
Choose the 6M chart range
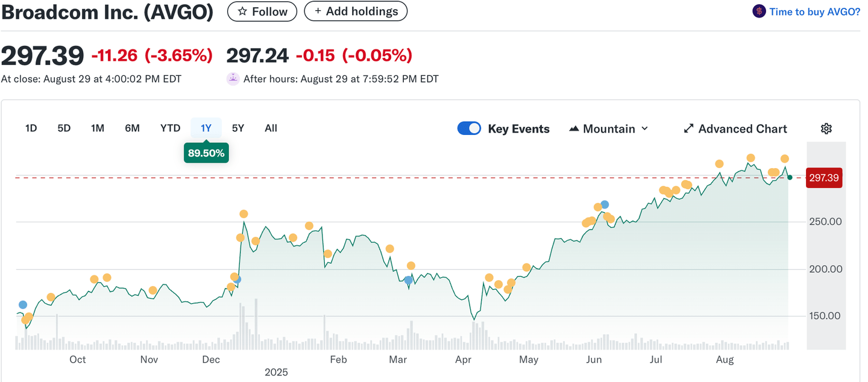(132, 128)
